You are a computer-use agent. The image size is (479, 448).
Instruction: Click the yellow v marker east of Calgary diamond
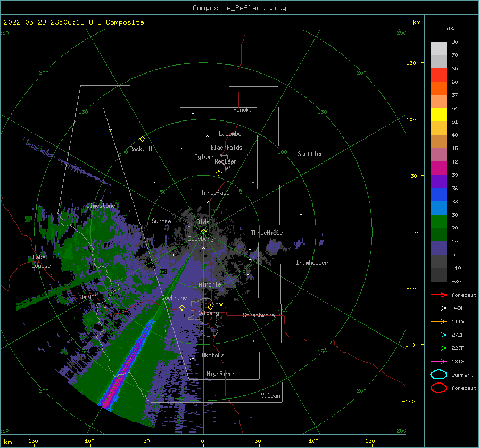(x=221, y=305)
